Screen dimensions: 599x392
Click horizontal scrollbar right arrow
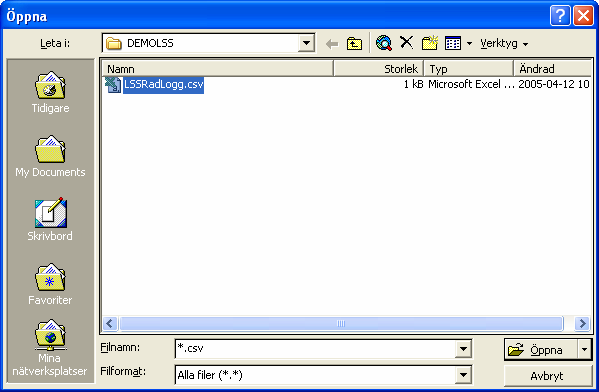coord(583,324)
